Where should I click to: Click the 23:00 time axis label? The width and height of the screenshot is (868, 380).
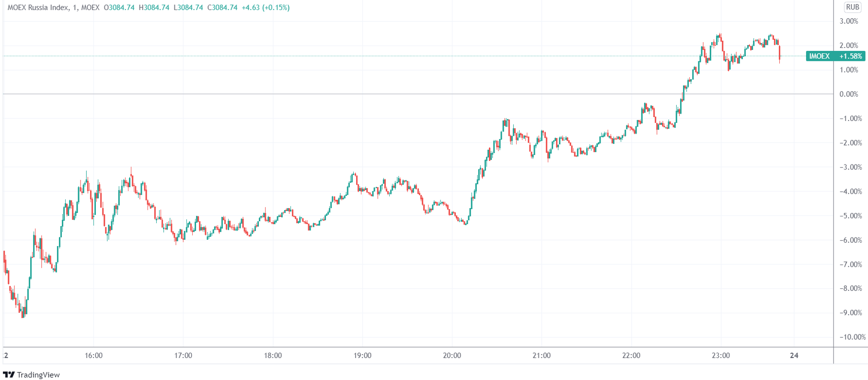[721, 356]
